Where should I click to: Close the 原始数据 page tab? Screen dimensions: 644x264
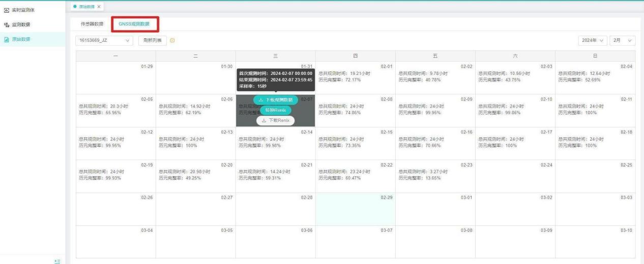click(99, 6)
